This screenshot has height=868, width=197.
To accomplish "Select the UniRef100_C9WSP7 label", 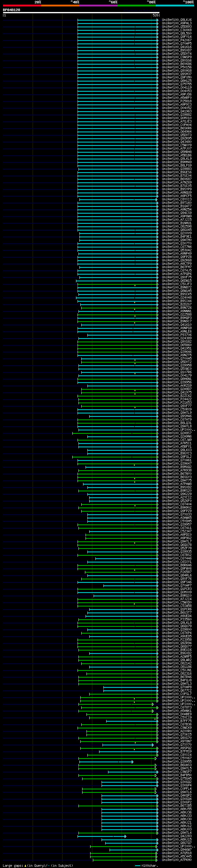I will point(177,772).
